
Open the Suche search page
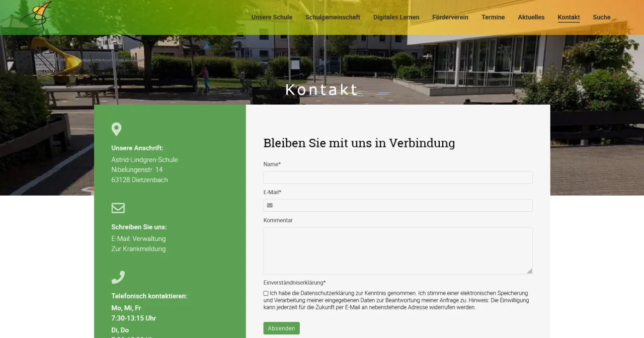coord(601,17)
